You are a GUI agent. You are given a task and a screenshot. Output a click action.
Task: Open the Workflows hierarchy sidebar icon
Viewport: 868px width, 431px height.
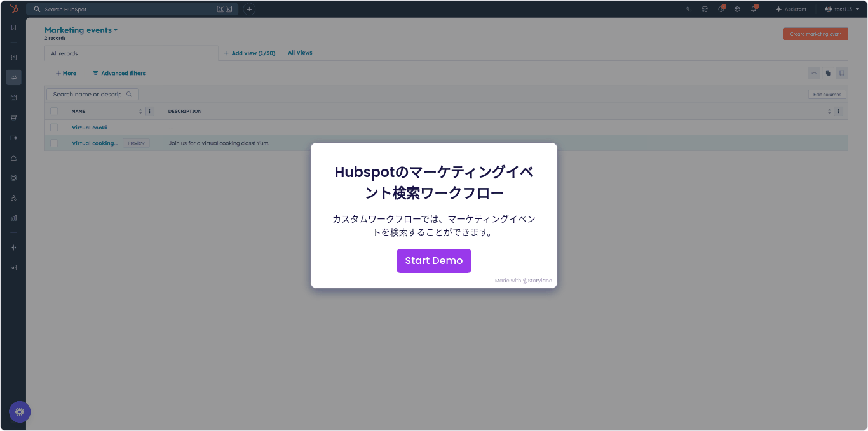click(x=13, y=198)
